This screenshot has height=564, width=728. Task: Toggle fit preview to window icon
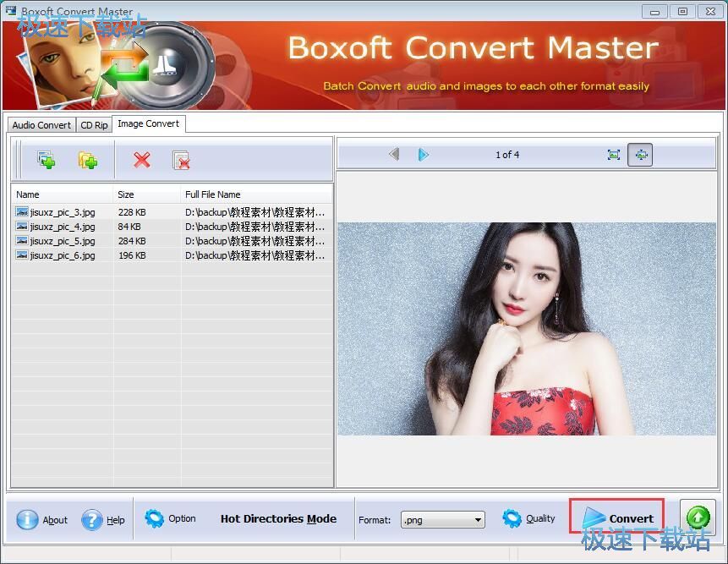[x=640, y=155]
